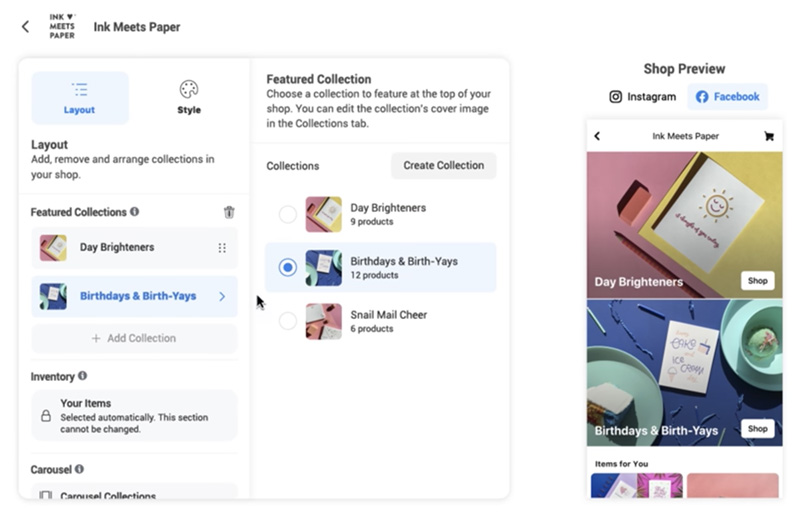The width and height of the screenshot is (800, 514).
Task: Click the '12 products' text
Action: (x=374, y=275)
